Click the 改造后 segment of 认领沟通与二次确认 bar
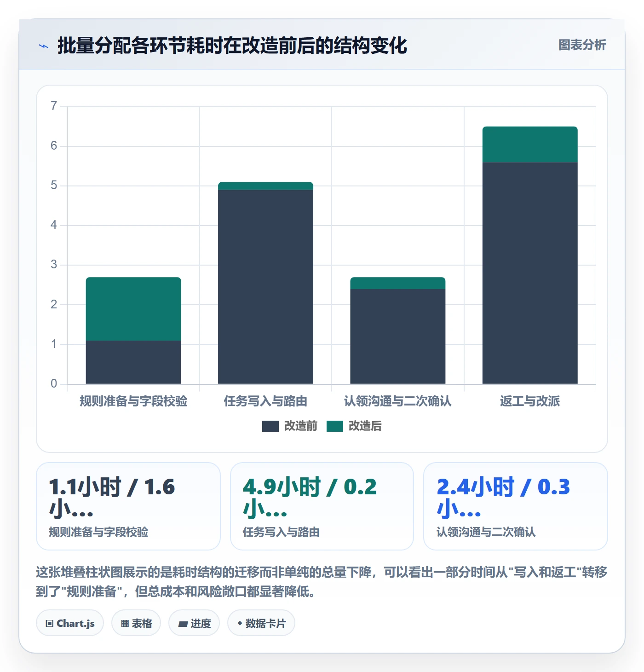This screenshot has height=672, width=644. (x=398, y=283)
